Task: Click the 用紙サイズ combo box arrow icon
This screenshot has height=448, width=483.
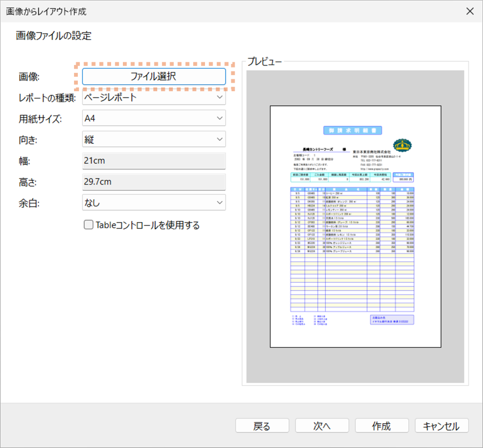Action: (218, 118)
